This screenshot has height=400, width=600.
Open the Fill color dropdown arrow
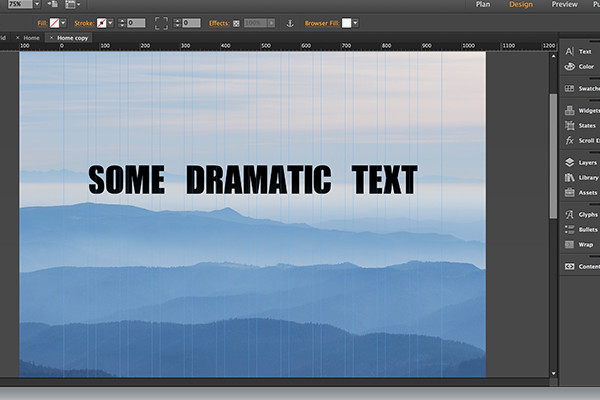pyautogui.click(x=63, y=23)
